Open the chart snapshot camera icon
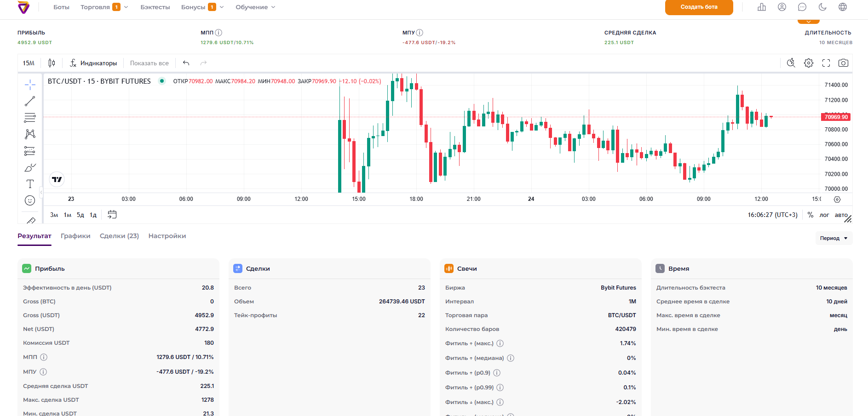The height and width of the screenshot is (416, 868). 843,63
